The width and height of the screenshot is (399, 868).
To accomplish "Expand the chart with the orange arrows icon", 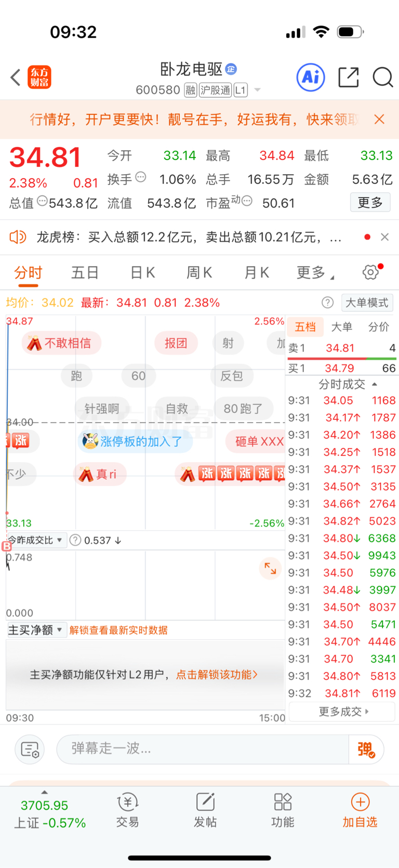I will click(x=270, y=568).
